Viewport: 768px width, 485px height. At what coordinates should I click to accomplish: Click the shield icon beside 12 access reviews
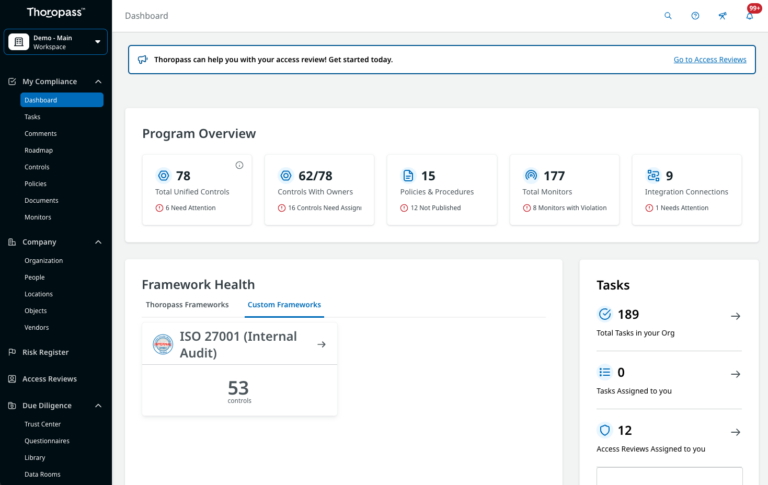coord(605,430)
